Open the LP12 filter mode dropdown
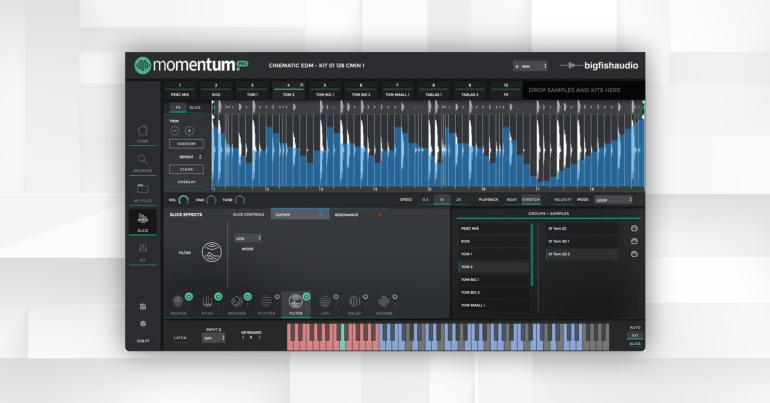This screenshot has width=770, height=403. pos(246,238)
